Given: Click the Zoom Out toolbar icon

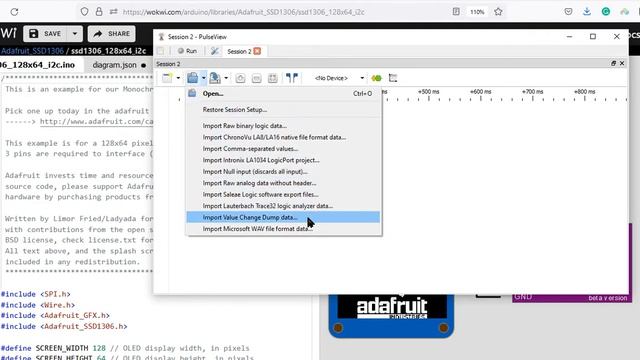Looking at the screenshot, I should [256, 78].
